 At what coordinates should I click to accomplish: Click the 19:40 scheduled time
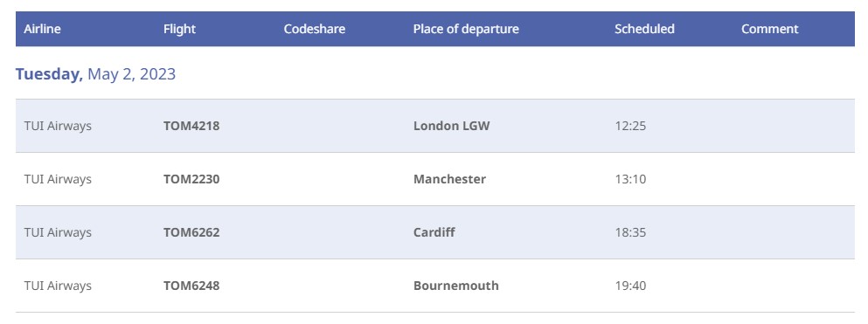[630, 286]
